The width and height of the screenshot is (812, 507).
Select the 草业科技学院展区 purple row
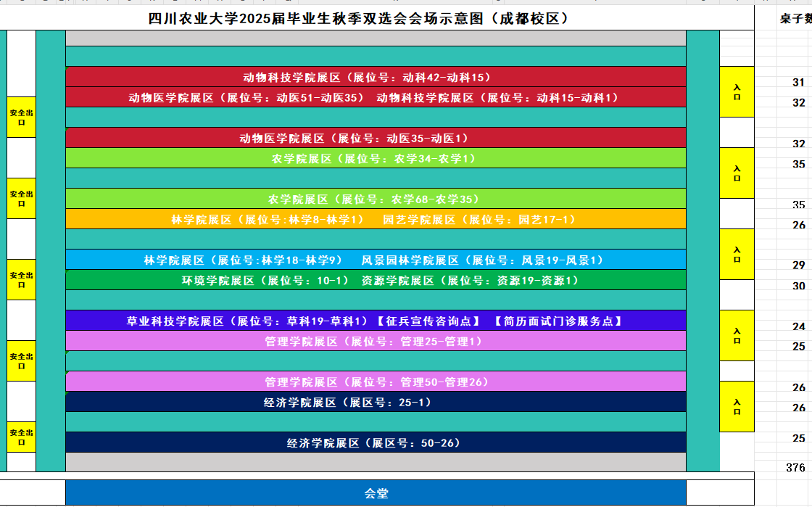376,321
